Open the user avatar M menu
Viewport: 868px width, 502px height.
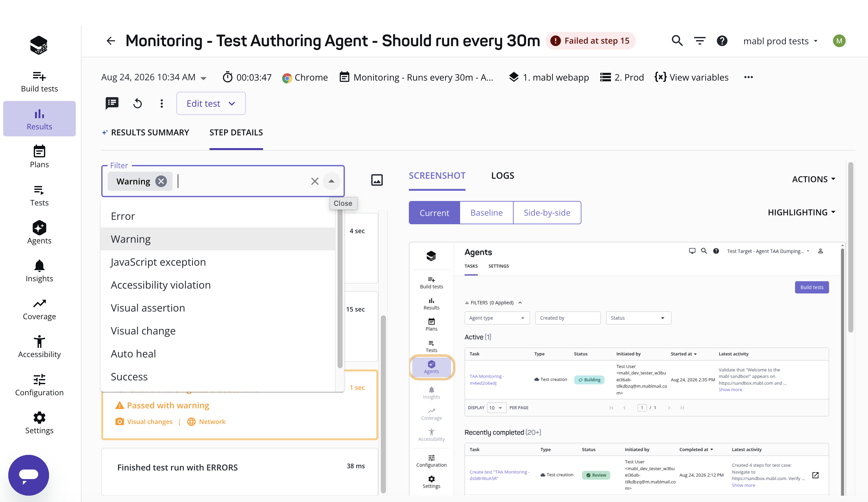pyautogui.click(x=839, y=41)
